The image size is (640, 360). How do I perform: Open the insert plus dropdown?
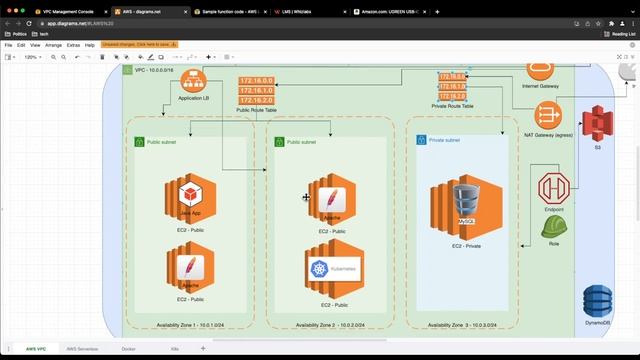tap(211, 57)
